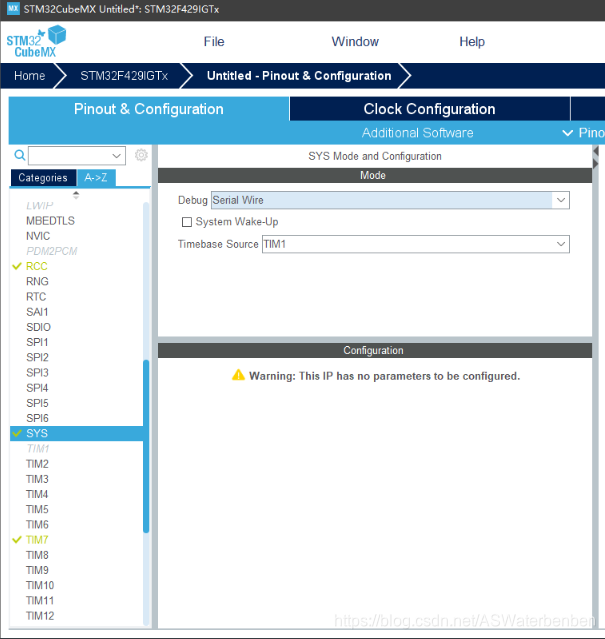Select SPI3 peripheral
This screenshot has width=605, height=639.
(x=37, y=373)
